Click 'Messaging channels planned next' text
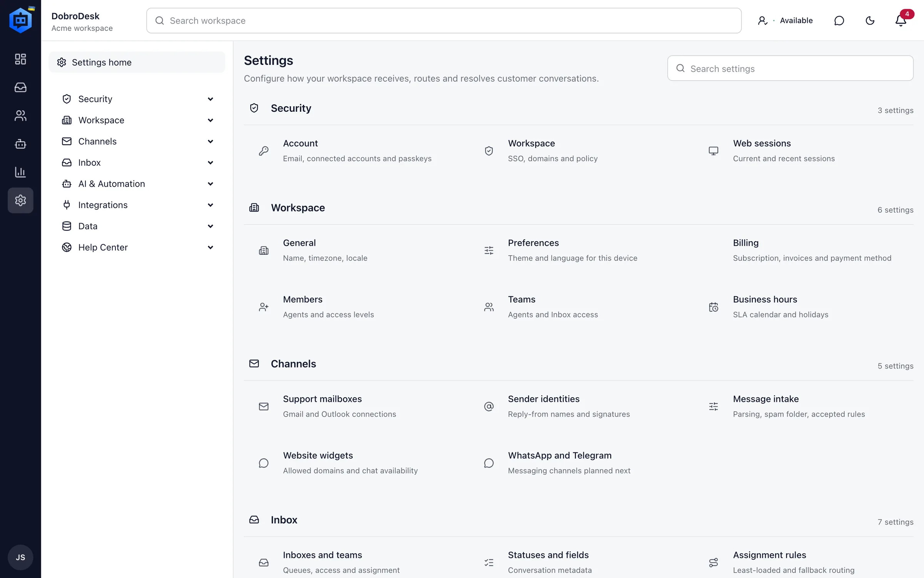 tap(569, 470)
